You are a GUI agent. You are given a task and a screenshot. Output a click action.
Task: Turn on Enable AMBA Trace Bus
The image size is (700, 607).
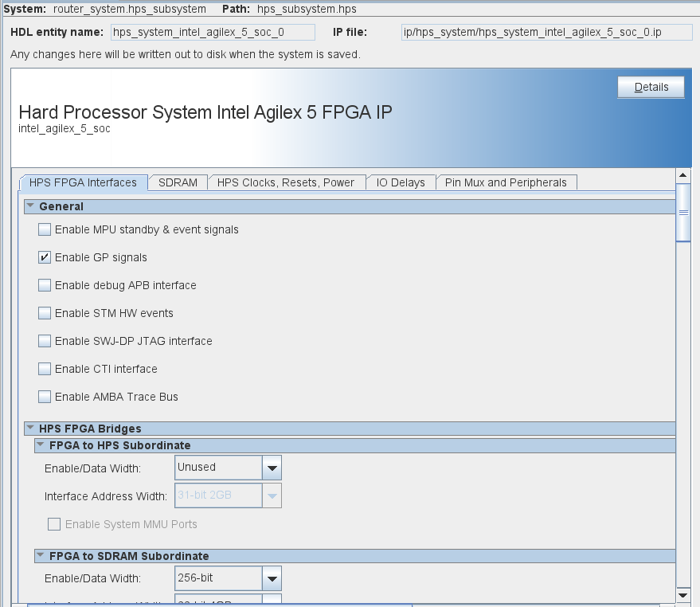tap(45, 397)
